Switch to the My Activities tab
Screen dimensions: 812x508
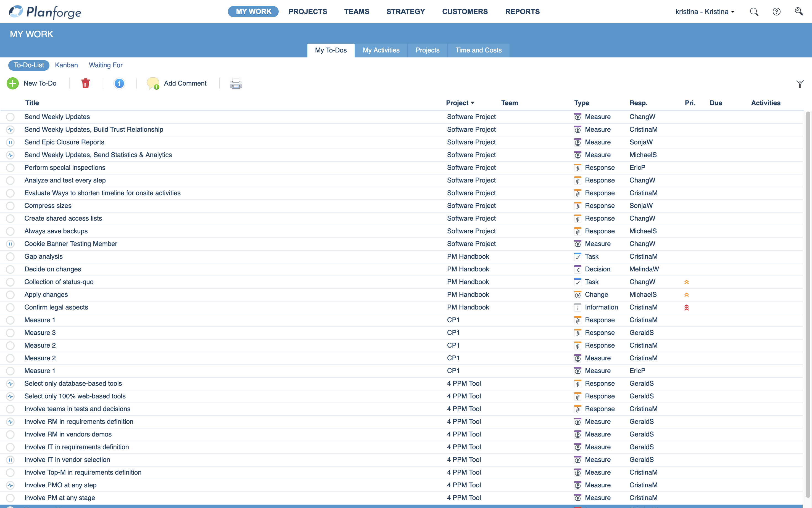click(x=381, y=51)
